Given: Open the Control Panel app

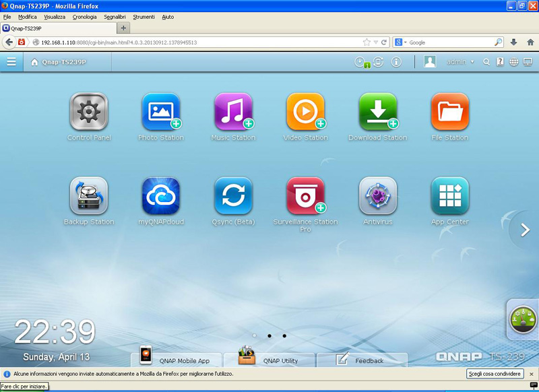Looking at the screenshot, I should pyautogui.click(x=89, y=112).
